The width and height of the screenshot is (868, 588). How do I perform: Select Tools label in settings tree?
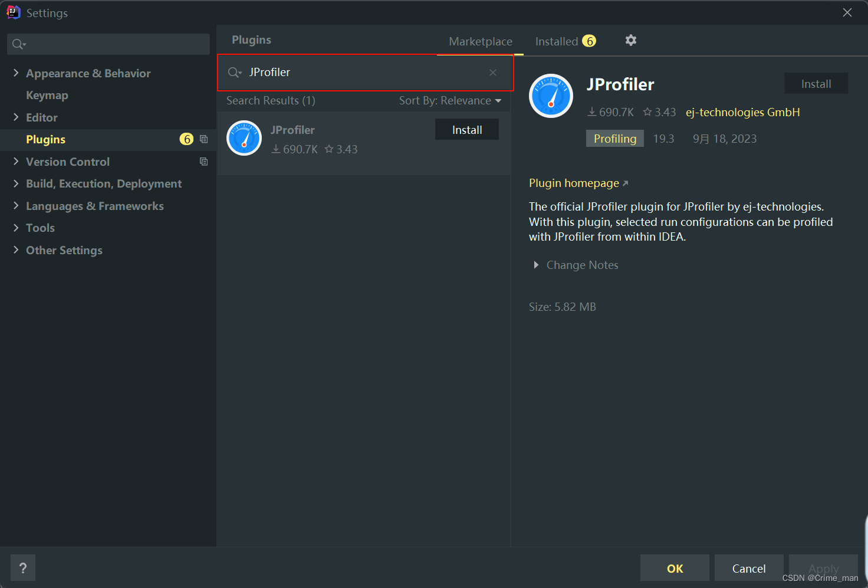[40, 228]
